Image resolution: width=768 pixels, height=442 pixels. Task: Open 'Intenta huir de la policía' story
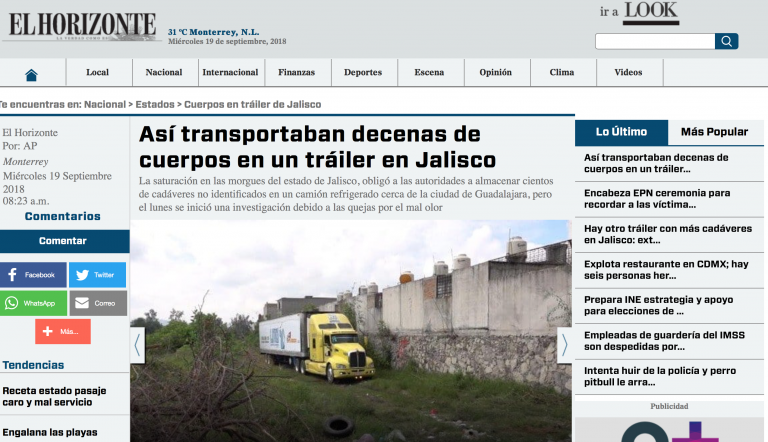pos(660,376)
